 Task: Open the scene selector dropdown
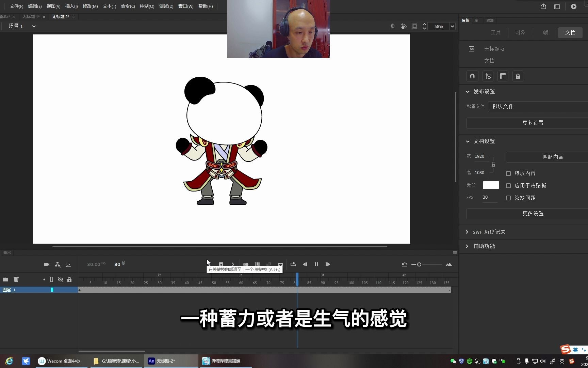tap(34, 26)
